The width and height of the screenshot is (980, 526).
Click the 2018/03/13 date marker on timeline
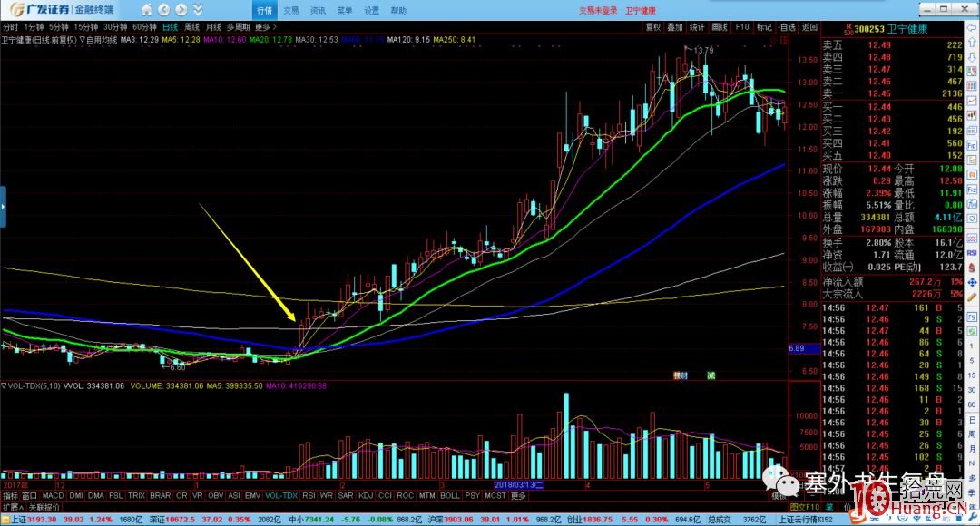point(519,485)
